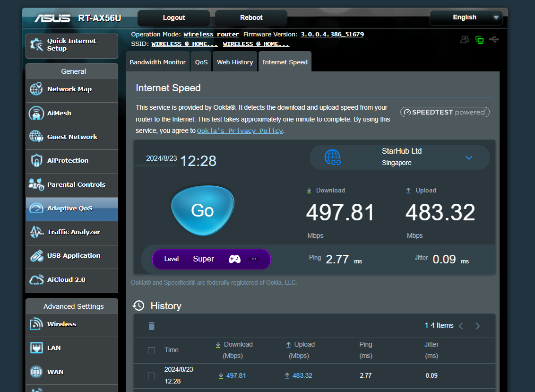
Task: Click the guest network users status icon
Action: (465, 40)
